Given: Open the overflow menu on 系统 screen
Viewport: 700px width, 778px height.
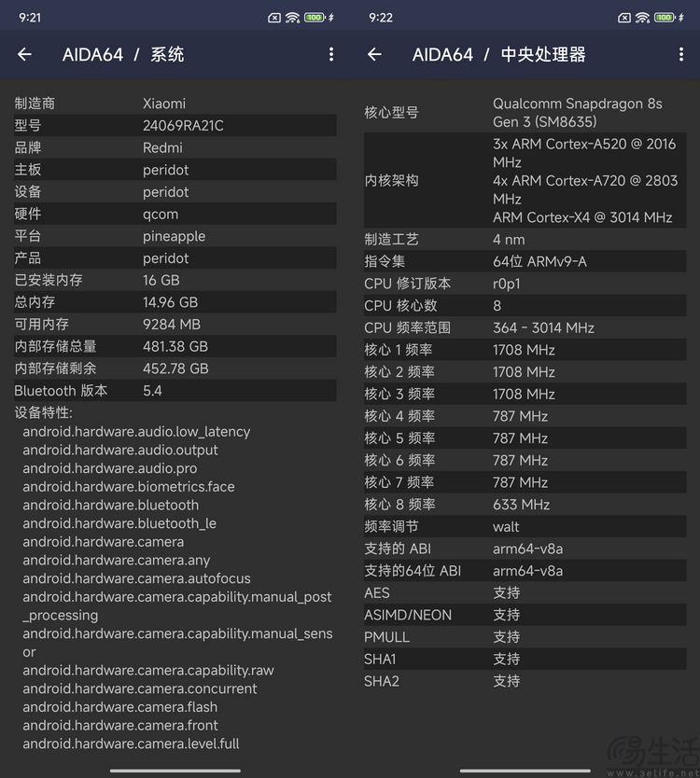Looking at the screenshot, I should (x=331, y=54).
